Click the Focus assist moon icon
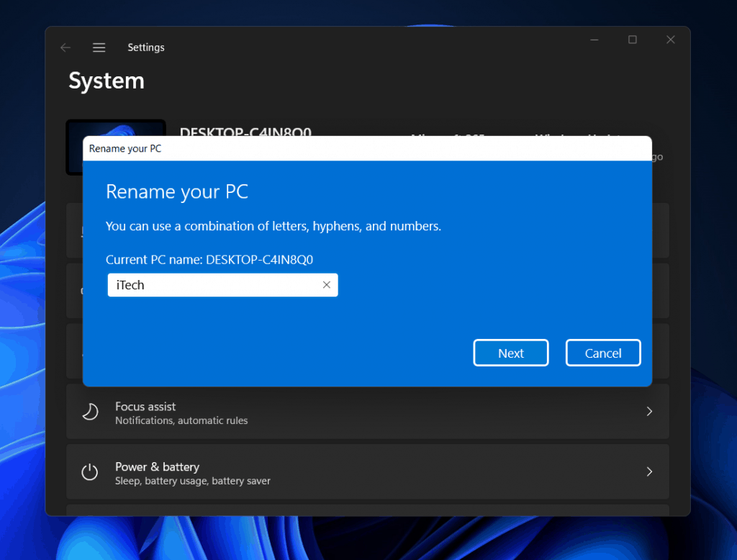This screenshot has width=737, height=560. pos(89,411)
